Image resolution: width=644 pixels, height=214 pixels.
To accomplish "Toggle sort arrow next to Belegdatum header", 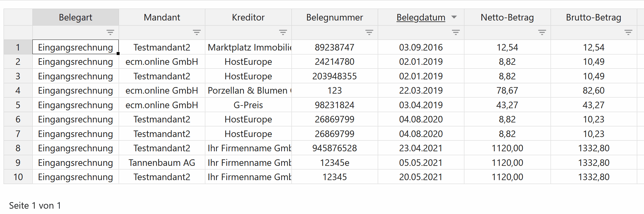I will (454, 17).
